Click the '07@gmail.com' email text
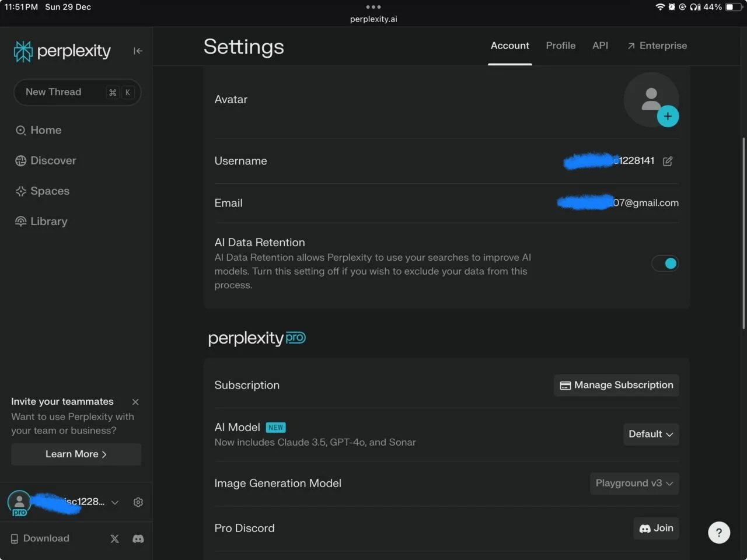Screen dimensions: 747x560 [646, 203]
